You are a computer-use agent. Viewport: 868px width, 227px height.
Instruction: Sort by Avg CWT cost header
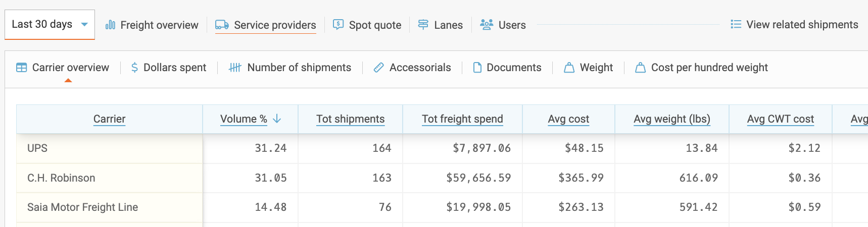[780, 119]
